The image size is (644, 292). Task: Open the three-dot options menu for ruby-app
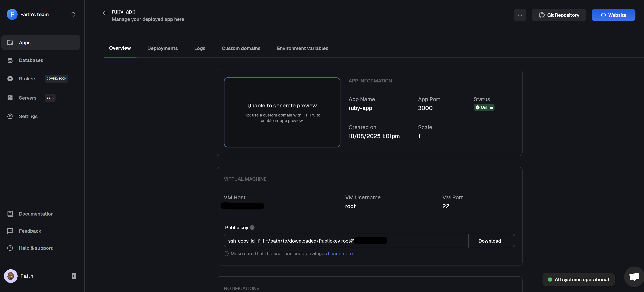(x=520, y=15)
